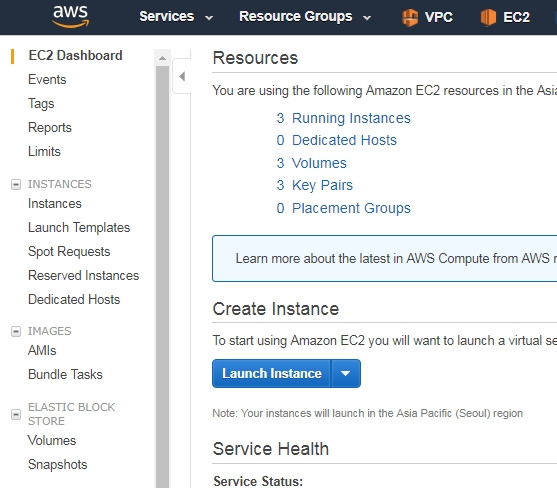Screen dimensions: 557x488
Task: Collapse the INSTANCES section
Action: coord(16,184)
